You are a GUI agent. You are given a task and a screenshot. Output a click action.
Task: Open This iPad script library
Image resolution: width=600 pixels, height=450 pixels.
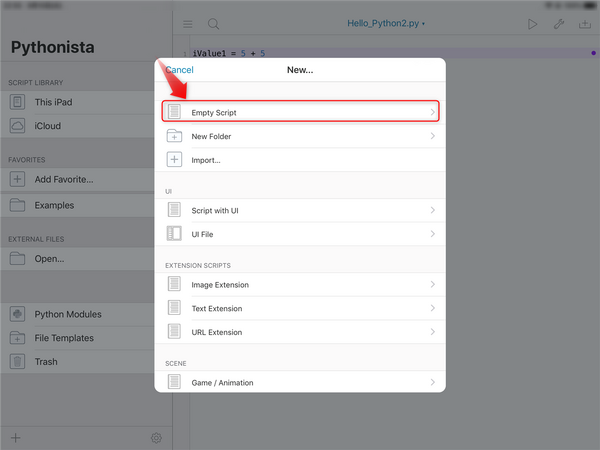point(53,102)
